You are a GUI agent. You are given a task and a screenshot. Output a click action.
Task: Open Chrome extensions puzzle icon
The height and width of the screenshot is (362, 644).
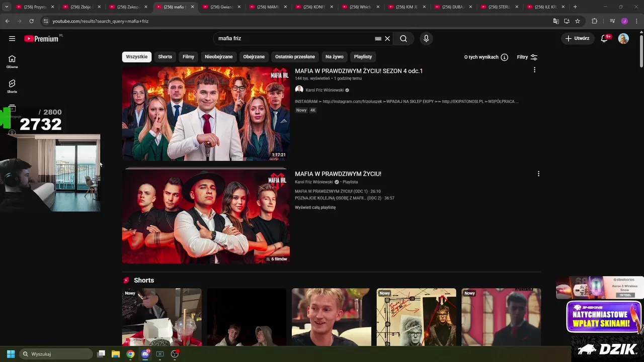coord(594,21)
